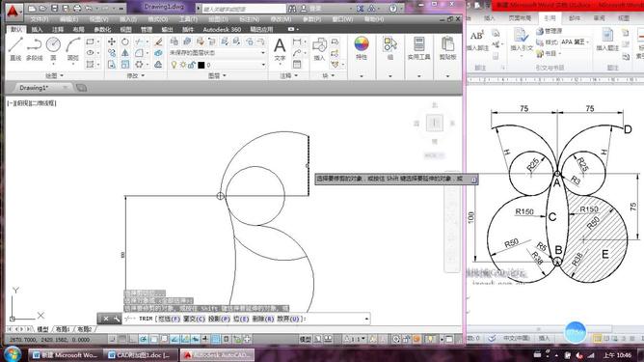The image size is (644, 362).
Task: Click the Fillet tool icon
Action: point(140,53)
